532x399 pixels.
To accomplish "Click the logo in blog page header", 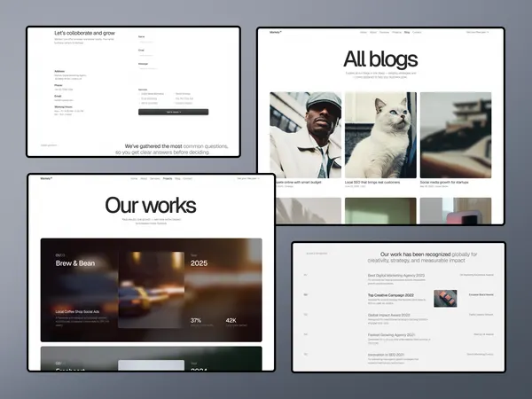I will (x=276, y=32).
